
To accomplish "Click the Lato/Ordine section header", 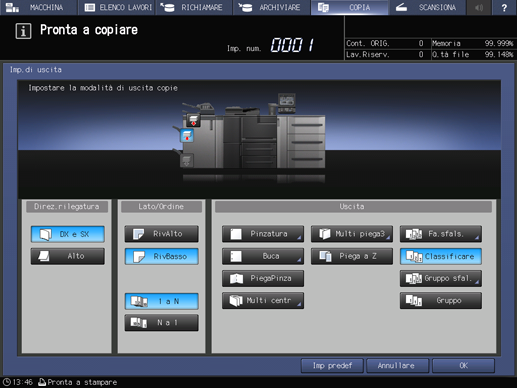I will pyautogui.click(x=161, y=207).
